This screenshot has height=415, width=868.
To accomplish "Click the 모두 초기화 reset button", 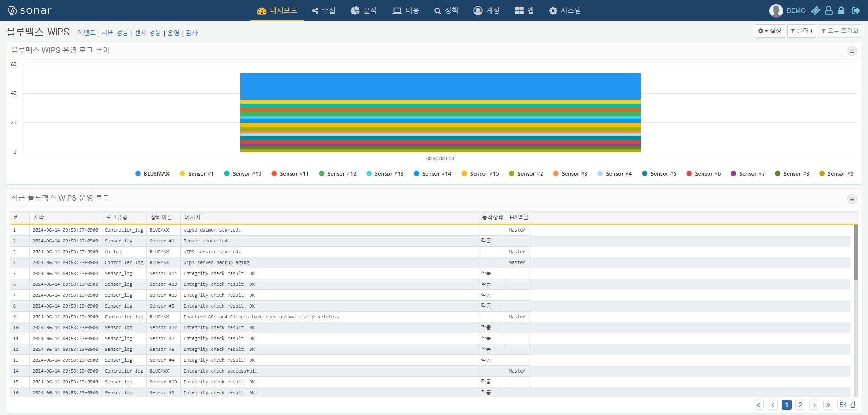I will (840, 31).
